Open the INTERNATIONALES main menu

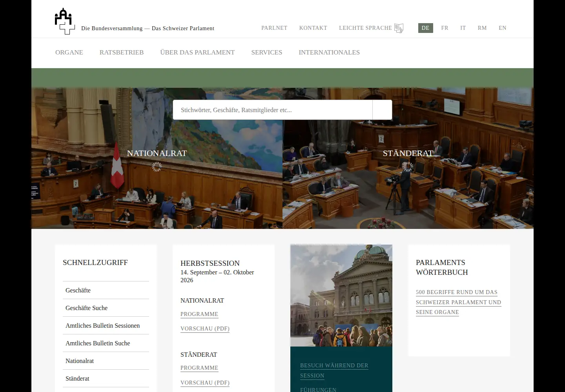coord(329,53)
